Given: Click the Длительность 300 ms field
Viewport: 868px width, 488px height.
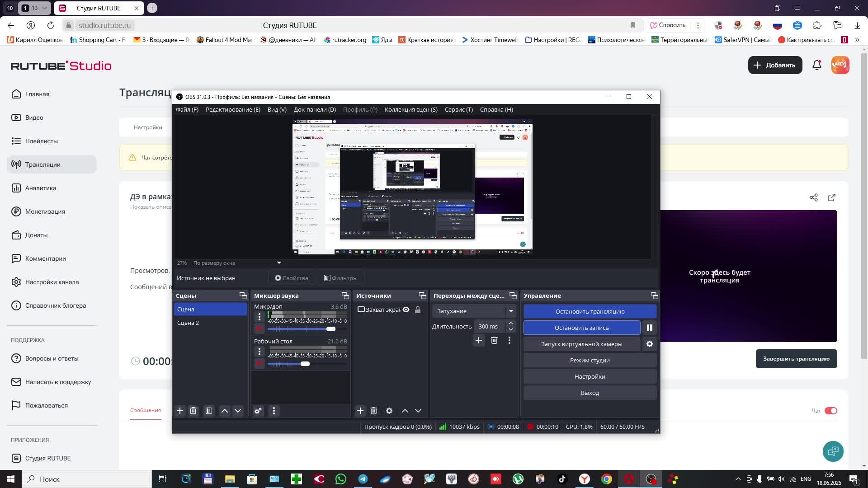Looking at the screenshot, I should [x=490, y=326].
